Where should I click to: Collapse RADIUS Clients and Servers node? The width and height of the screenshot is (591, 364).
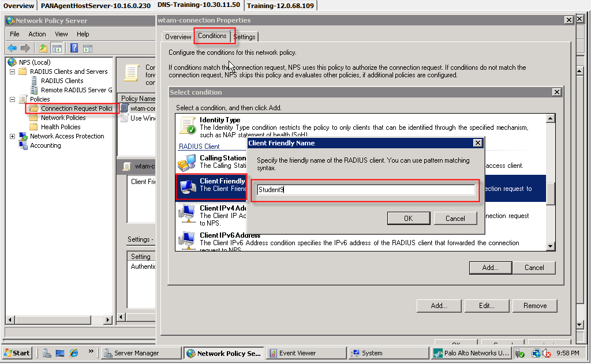click(12, 72)
